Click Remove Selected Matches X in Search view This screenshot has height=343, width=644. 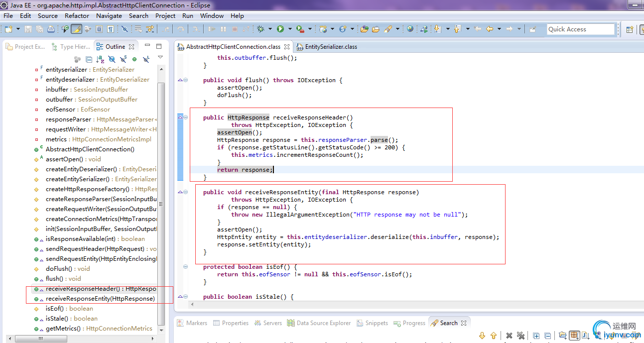[509, 336]
